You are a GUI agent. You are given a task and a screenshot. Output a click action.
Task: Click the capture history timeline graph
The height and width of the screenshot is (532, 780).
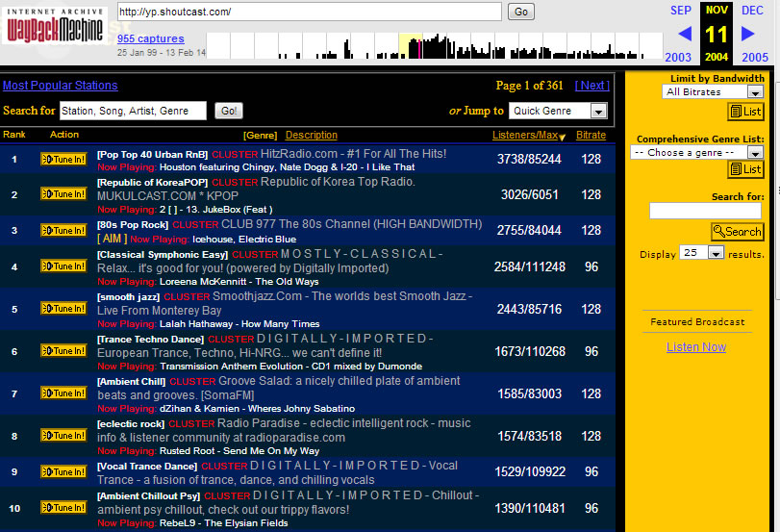[435, 45]
